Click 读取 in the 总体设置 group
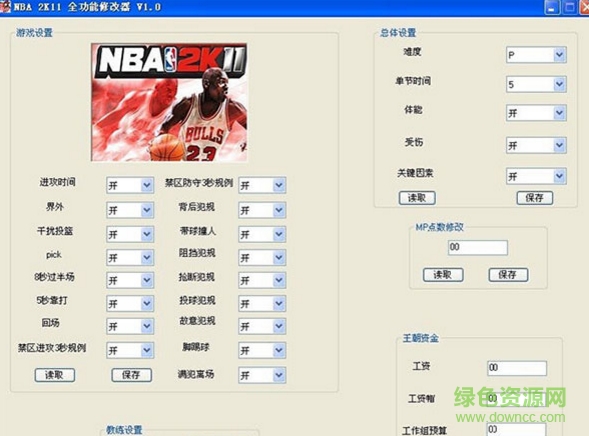The width and height of the screenshot is (589, 436). click(417, 198)
